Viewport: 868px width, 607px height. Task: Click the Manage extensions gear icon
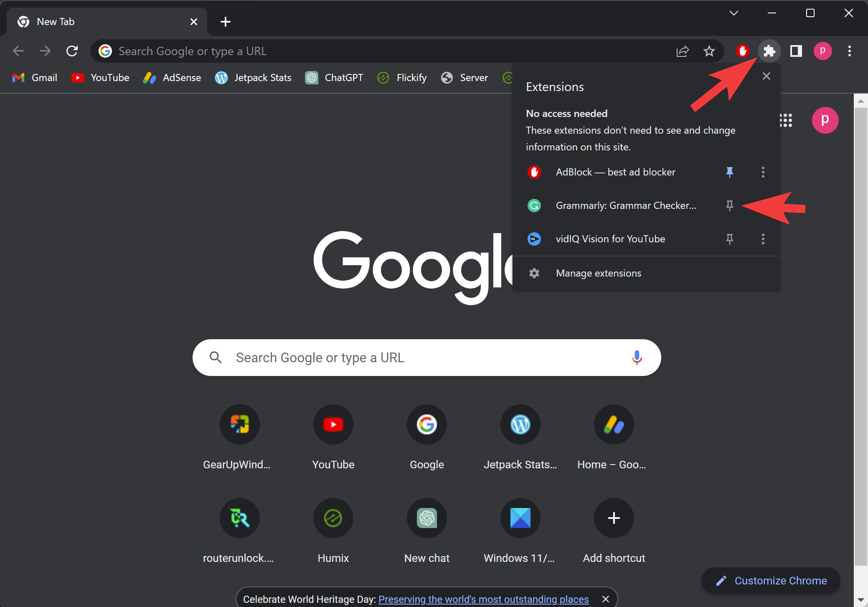pos(534,273)
